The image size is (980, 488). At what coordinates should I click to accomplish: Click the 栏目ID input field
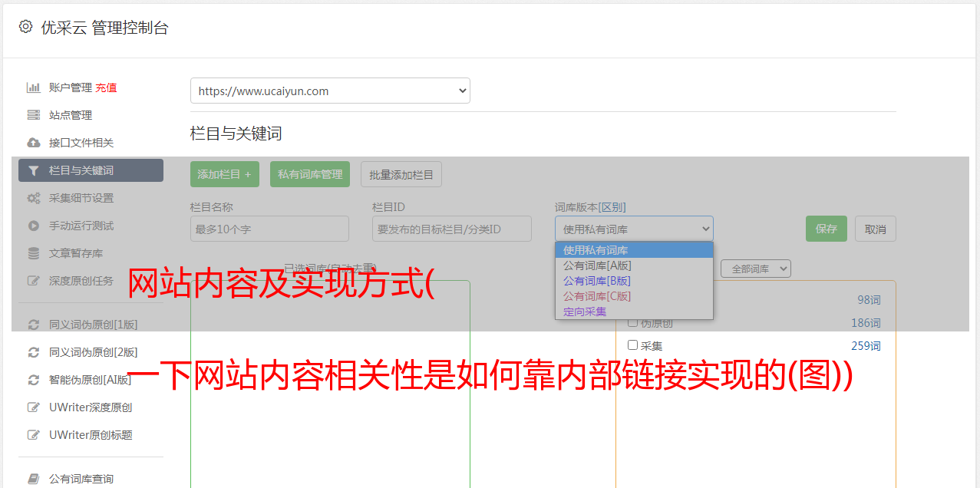coord(452,229)
